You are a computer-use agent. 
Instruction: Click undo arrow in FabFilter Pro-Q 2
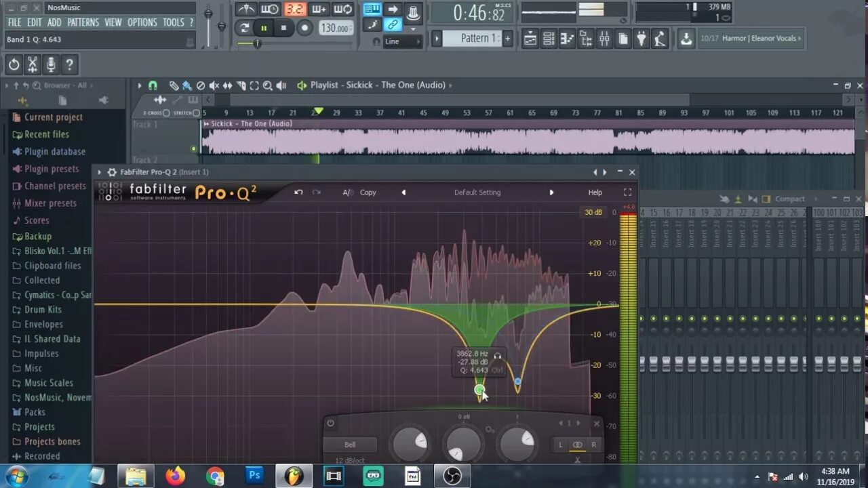[298, 192]
